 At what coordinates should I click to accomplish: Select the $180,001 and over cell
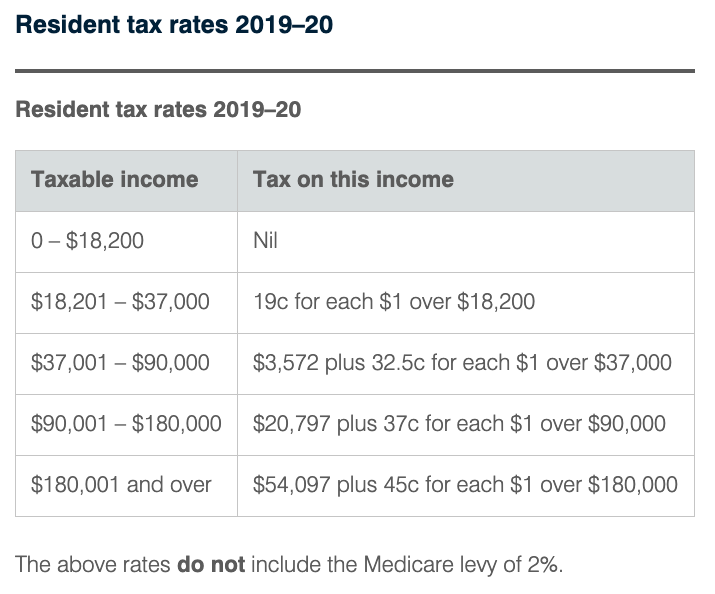point(121,485)
